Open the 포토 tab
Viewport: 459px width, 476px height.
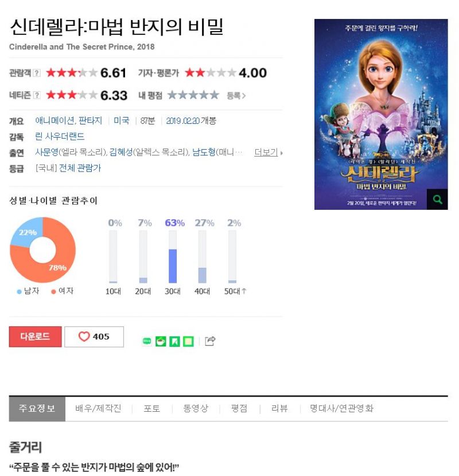point(151,408)
